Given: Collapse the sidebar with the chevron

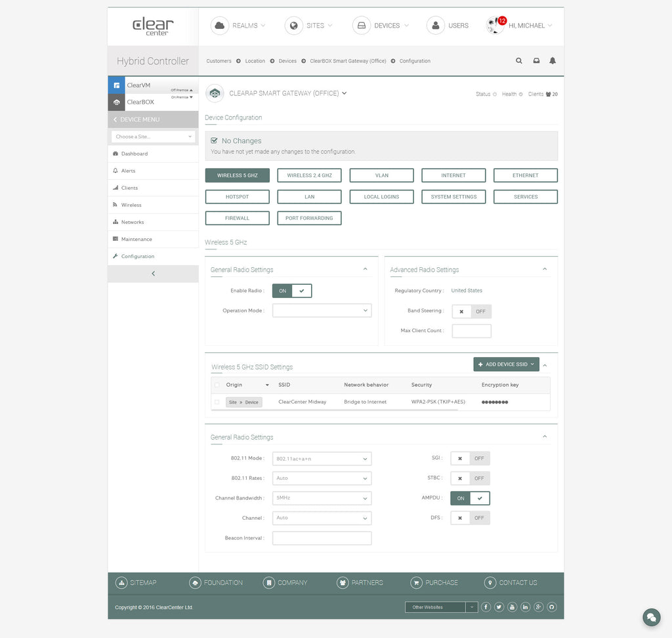Looking at the screenshot, I should tap(153, 274).
